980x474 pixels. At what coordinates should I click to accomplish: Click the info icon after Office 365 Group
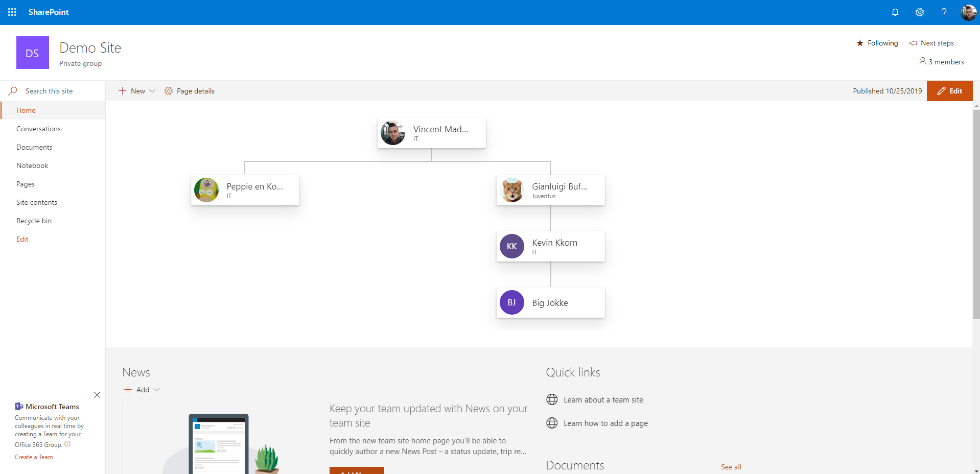[67, 444]
